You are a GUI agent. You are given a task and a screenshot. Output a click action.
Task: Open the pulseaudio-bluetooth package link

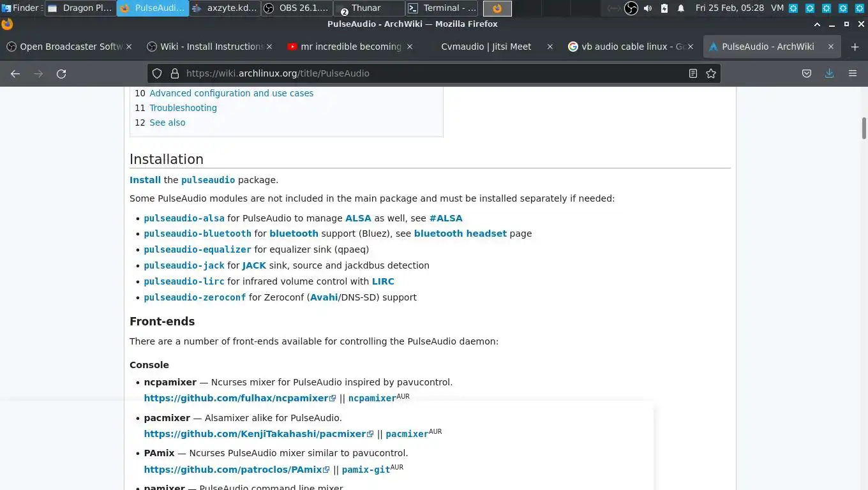click(197, 234)
